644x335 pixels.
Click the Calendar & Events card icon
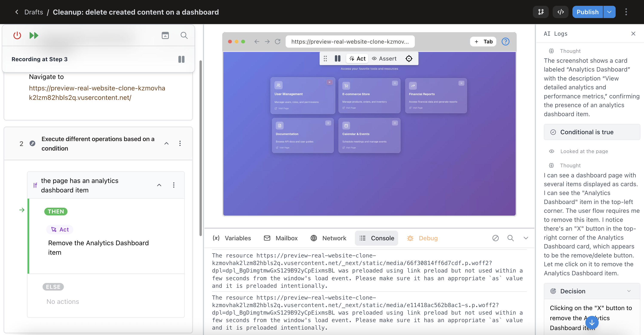346,126
